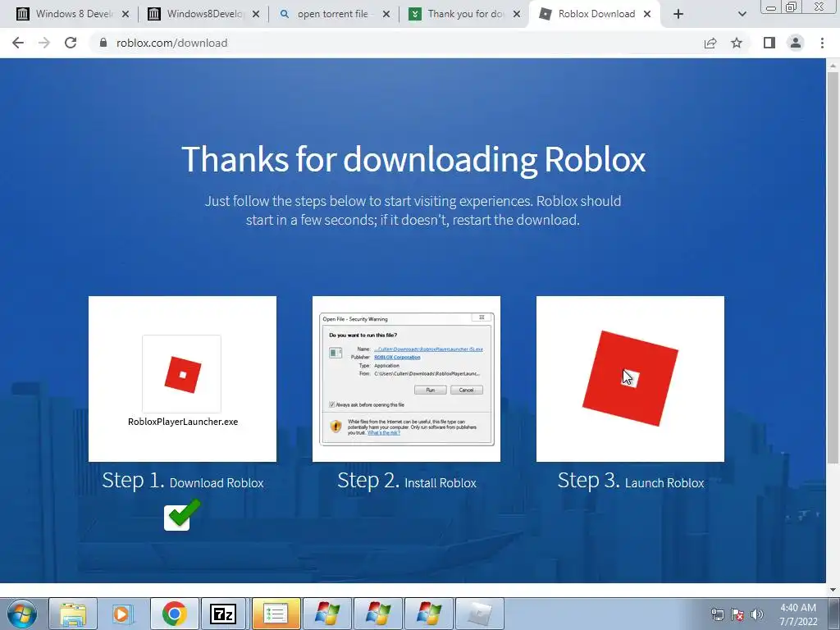Open Windows Media Player from taskbar

[123, 614]
